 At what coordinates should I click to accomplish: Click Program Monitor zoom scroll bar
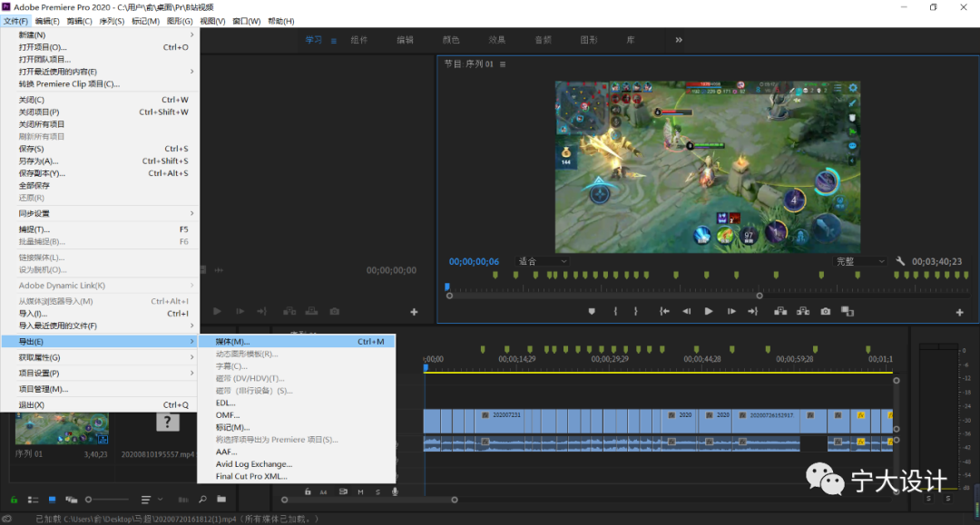604,296
